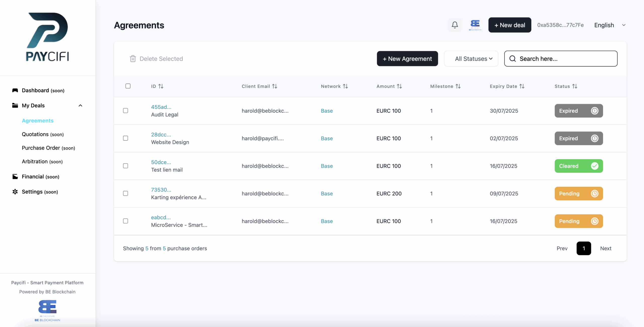Screen dimensions: 644x327
Task: Click the + New Agreement button
Action: (407, 59)
